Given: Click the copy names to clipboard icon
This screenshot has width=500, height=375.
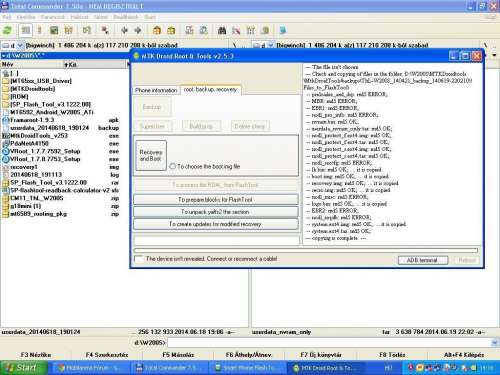Looking at the screenshot, I should (x=265, y=31).
